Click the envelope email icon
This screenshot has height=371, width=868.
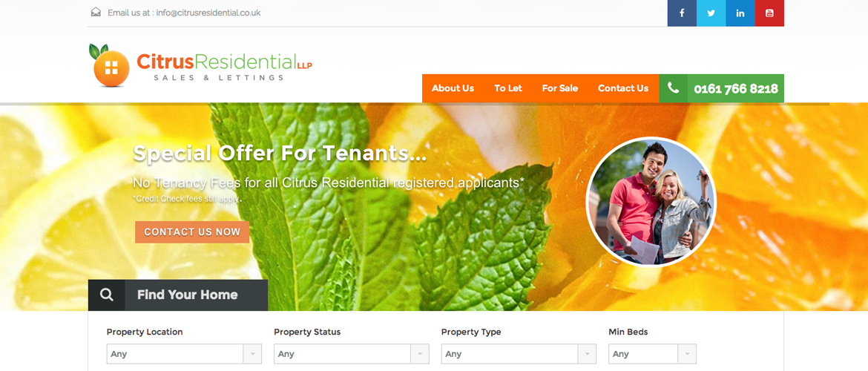[96, 12]
